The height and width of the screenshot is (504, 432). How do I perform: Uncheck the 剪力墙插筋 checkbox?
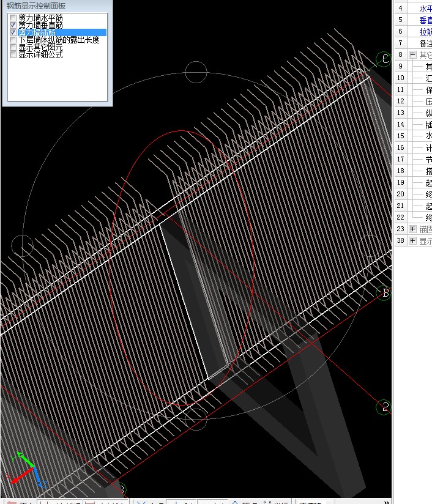[13, 32]
